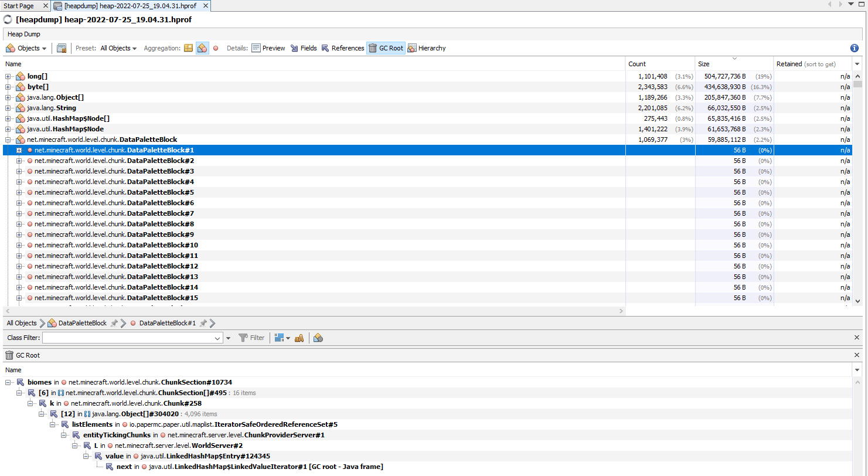Image resolution: width=868 pixels, height=476 pixels.
Task: Click the long[] class icon
Action: [20, 76]
